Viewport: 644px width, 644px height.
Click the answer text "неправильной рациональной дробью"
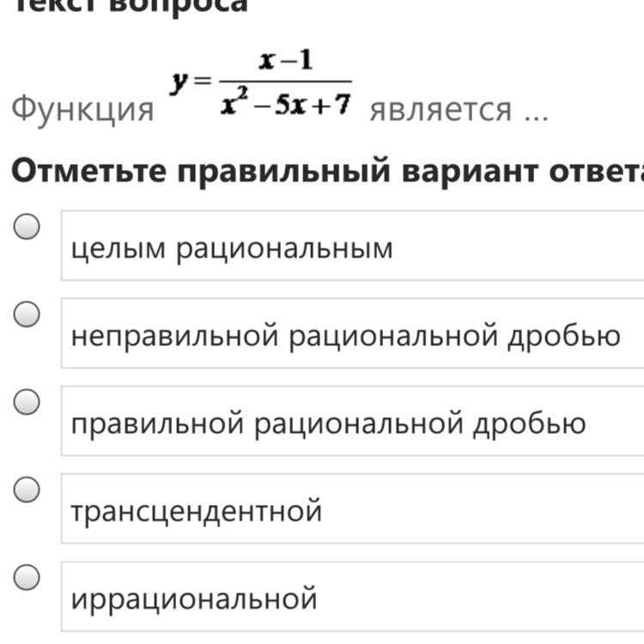tap(345, 335)
